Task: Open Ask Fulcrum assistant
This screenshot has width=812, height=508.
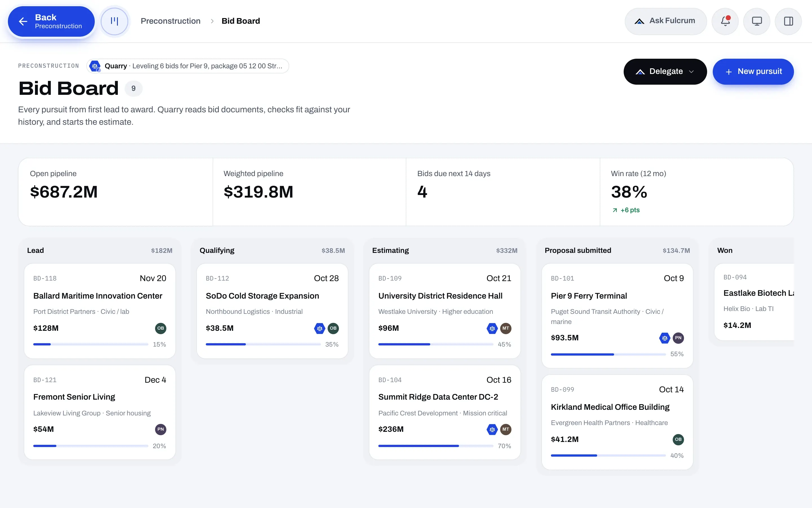Action: (665, 21)
